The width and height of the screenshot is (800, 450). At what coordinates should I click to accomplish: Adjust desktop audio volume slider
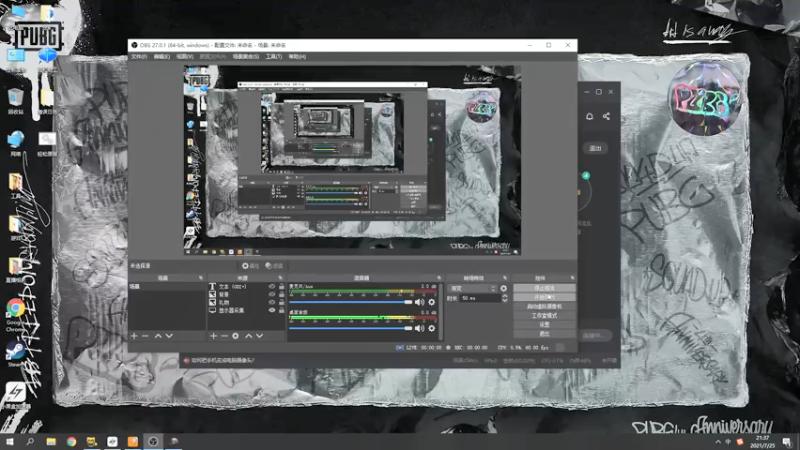(x=351, y=329)
